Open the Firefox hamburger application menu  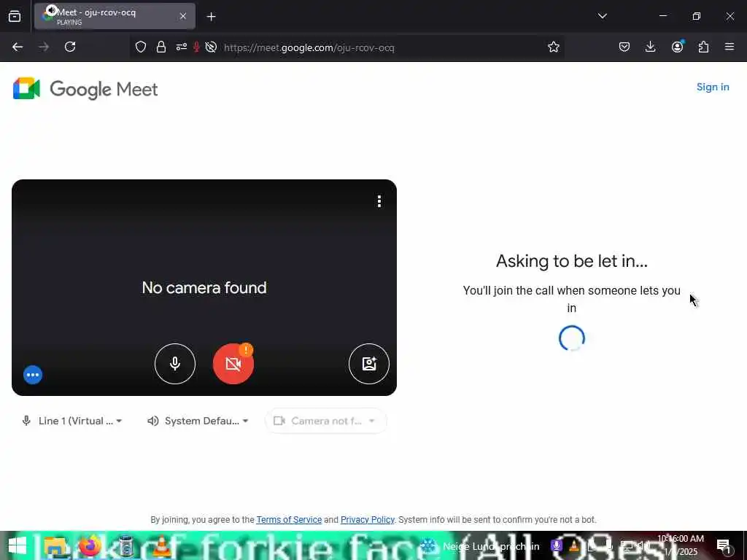[x=729, y=47]
